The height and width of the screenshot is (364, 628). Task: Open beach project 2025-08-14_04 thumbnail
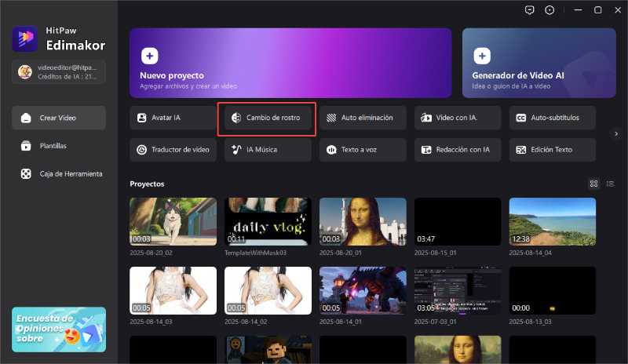[553, 221]
